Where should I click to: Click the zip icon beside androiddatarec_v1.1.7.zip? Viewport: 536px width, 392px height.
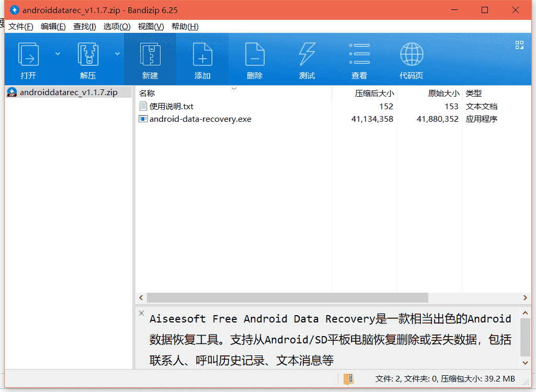pos(12,93)
